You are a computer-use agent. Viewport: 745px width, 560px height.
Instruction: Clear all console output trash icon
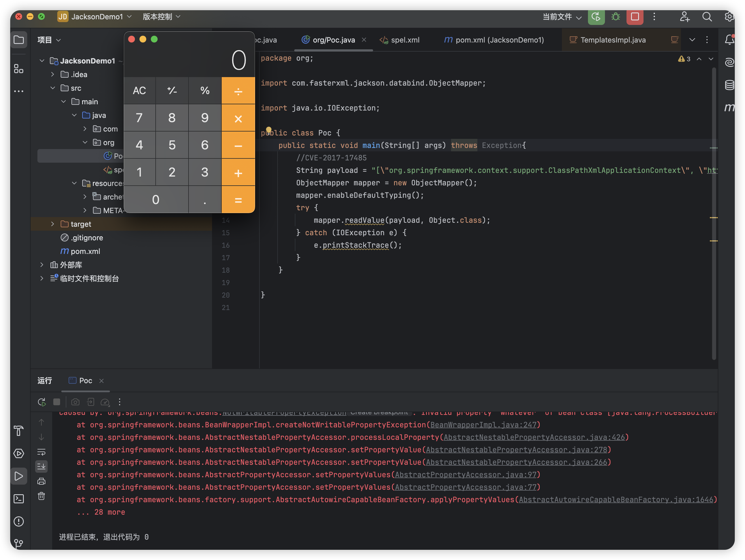(x=41, y=496)
